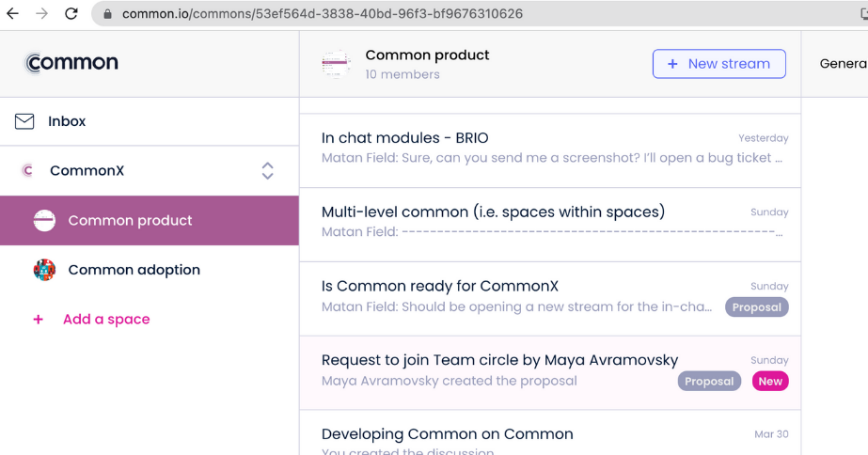Open the General tab heading at right

(x=844, y=64)
